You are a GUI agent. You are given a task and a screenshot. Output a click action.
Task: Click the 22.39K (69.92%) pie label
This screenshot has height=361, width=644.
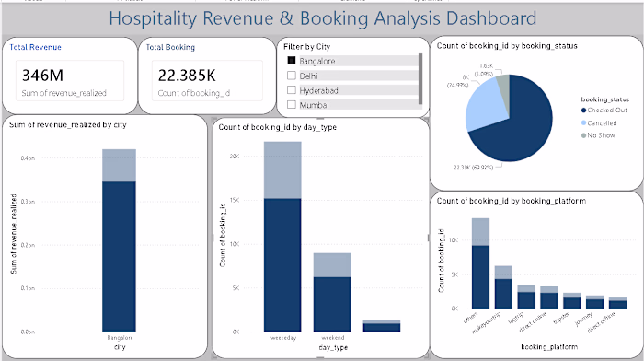coord(473,168)
